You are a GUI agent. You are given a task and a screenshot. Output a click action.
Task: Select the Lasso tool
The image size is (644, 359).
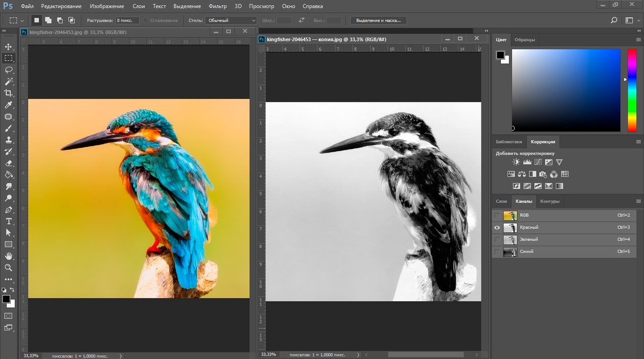pyautogui.click(x=8, y=70)
